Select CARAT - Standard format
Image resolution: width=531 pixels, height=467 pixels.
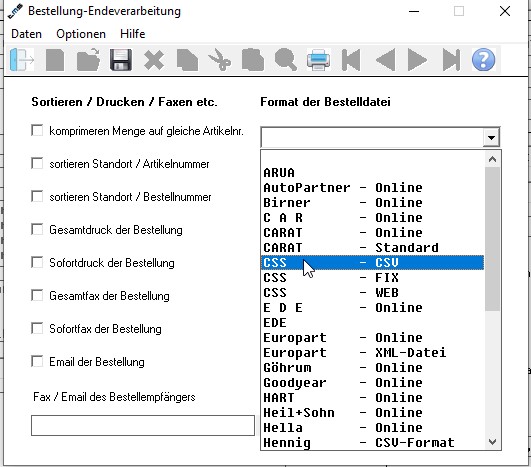tap(373, 248)
